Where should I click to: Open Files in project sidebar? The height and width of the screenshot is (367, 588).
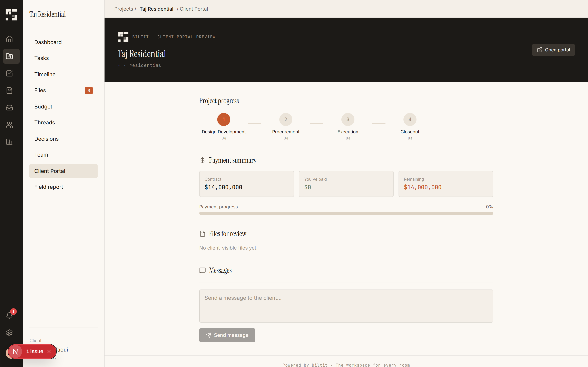[x=40, y=90]
